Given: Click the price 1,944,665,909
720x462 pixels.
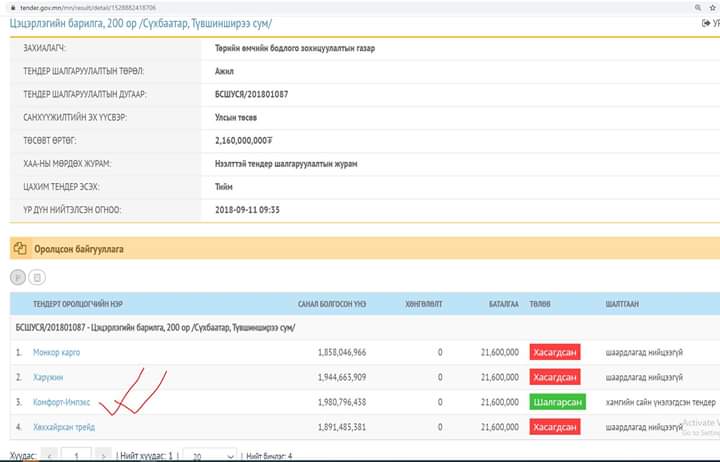Looking at the screenshot, I should [x=342, y=377].
